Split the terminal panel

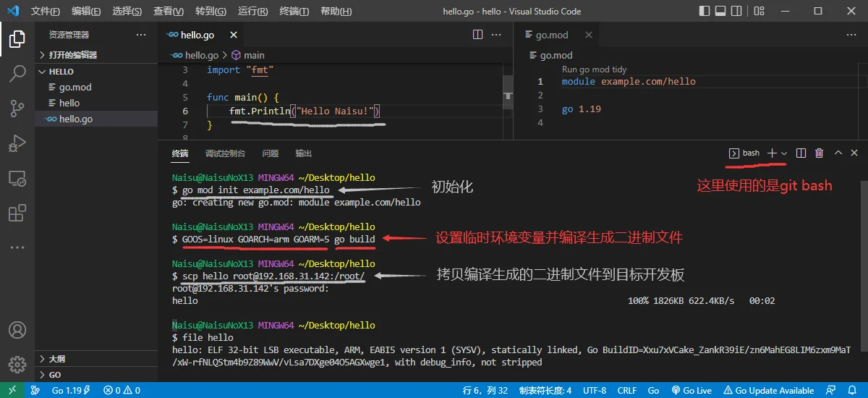click(801, 153)
